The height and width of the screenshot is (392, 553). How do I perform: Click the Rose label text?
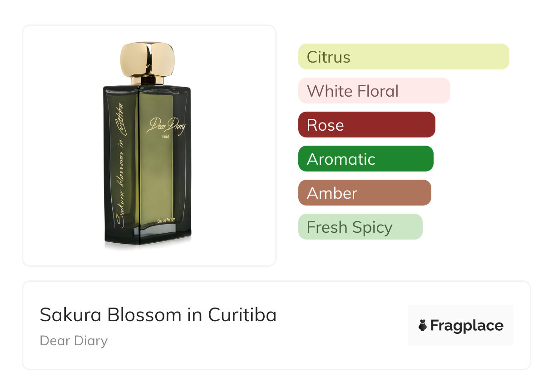click(x=325, y=125)
